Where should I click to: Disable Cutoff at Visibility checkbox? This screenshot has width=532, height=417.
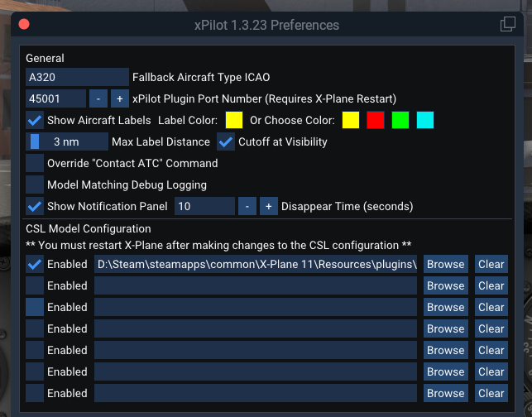226,141
